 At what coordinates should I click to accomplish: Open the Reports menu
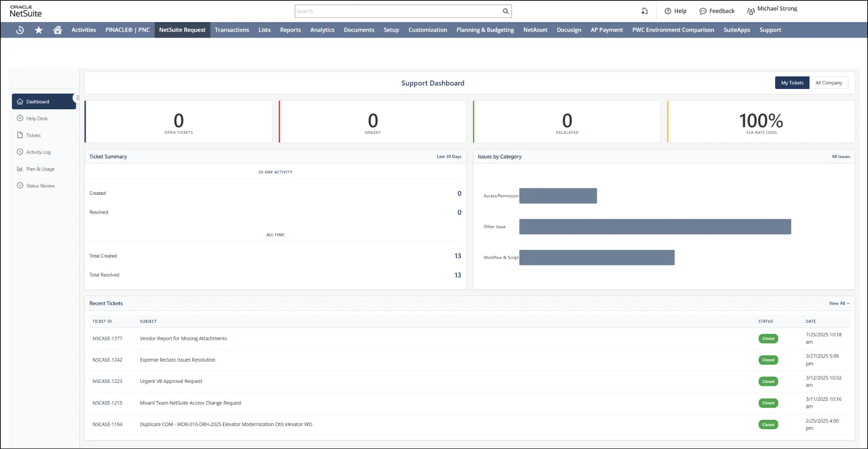290,30
